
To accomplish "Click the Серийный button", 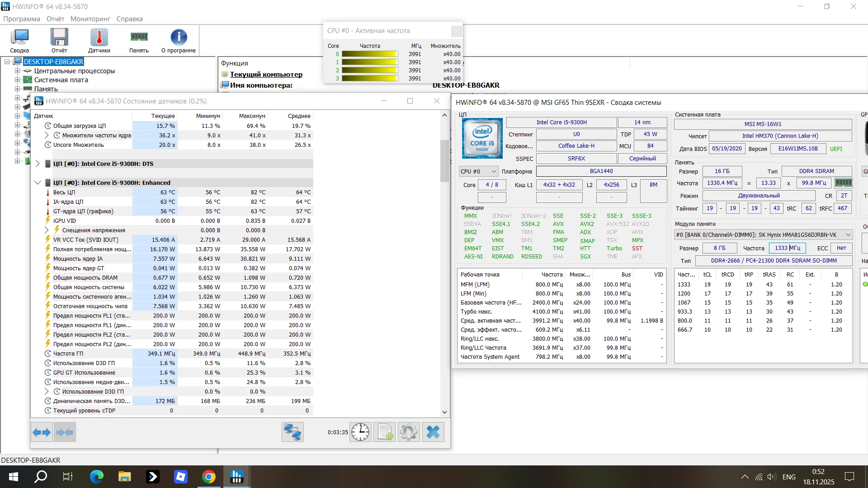I will (642, 159).
